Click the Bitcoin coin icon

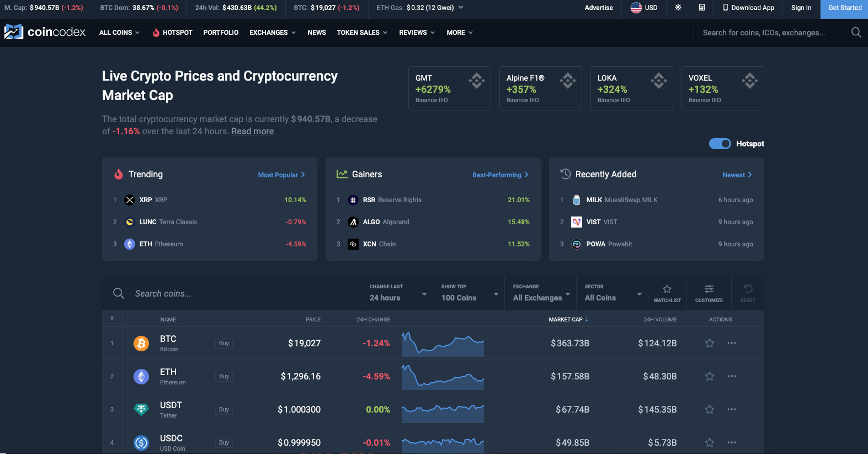pyautogui.click(x=141, y=344)
